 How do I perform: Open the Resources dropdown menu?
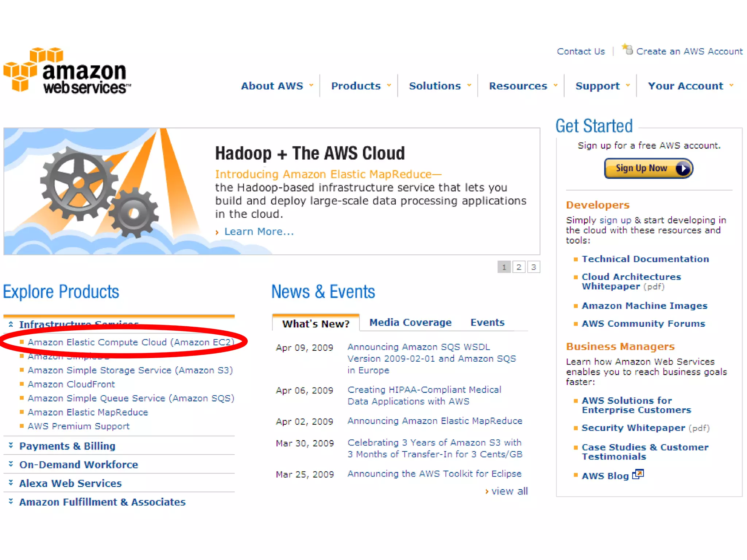pos(523,86)
